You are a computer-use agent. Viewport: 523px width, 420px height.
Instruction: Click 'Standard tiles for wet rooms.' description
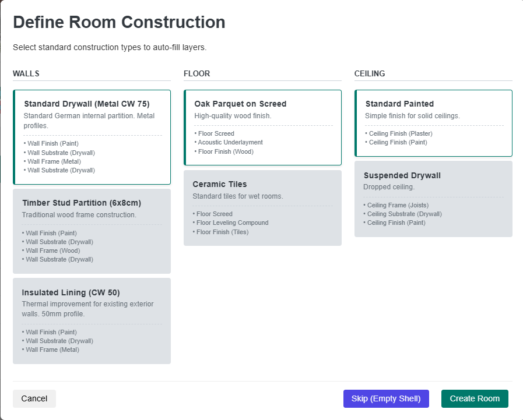pos(238,196)
